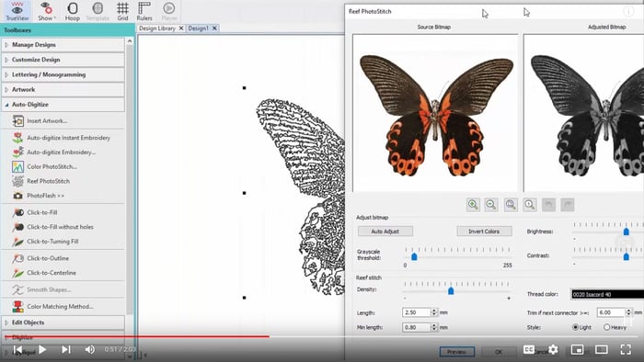
Task: Click the Contrast slider handle
Action: (626, 256)
